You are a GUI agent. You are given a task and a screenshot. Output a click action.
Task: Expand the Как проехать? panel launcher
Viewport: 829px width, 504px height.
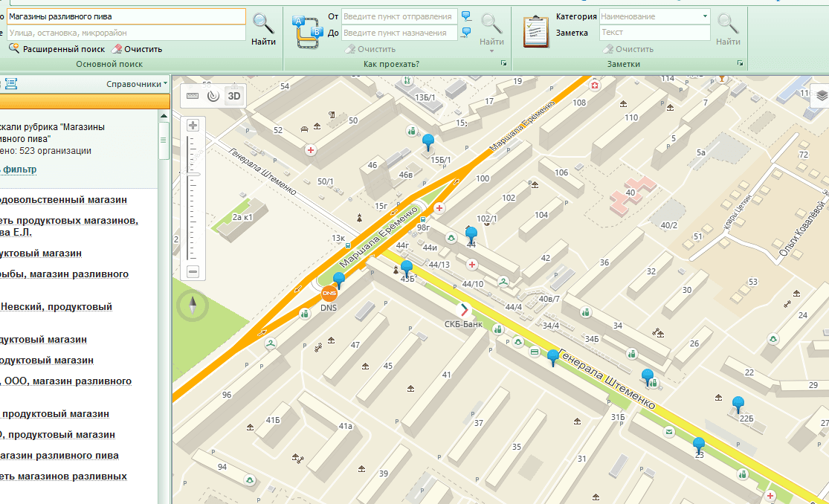503,64
